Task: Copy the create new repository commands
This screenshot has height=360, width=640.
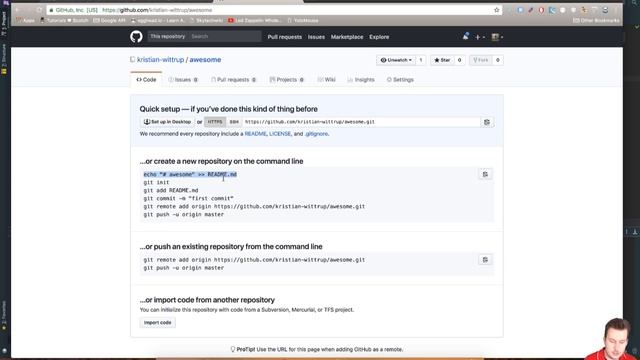Action: pos(485,174)
